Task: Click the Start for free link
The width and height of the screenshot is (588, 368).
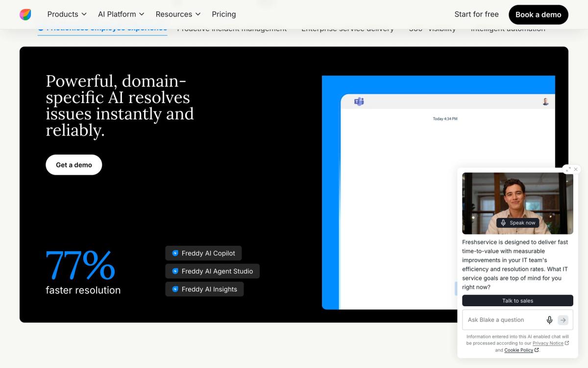Action: tap(476, 14)
